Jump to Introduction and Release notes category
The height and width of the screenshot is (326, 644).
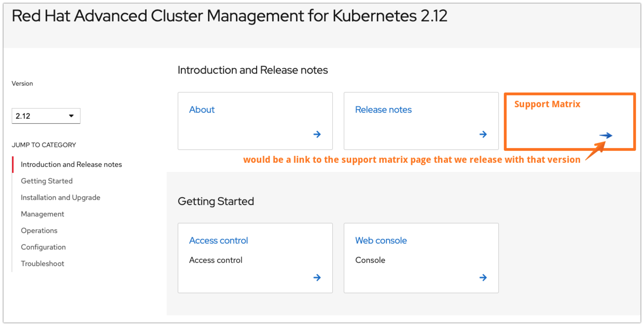[71, 164]
